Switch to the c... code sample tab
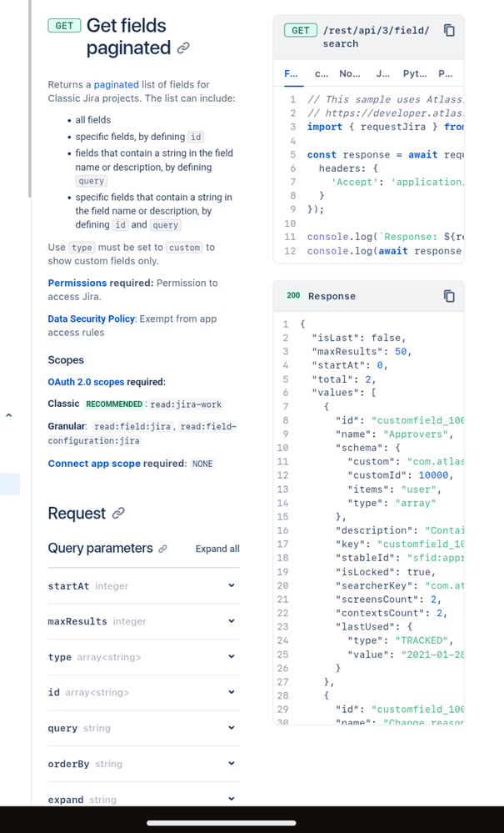 click(322, 74)
